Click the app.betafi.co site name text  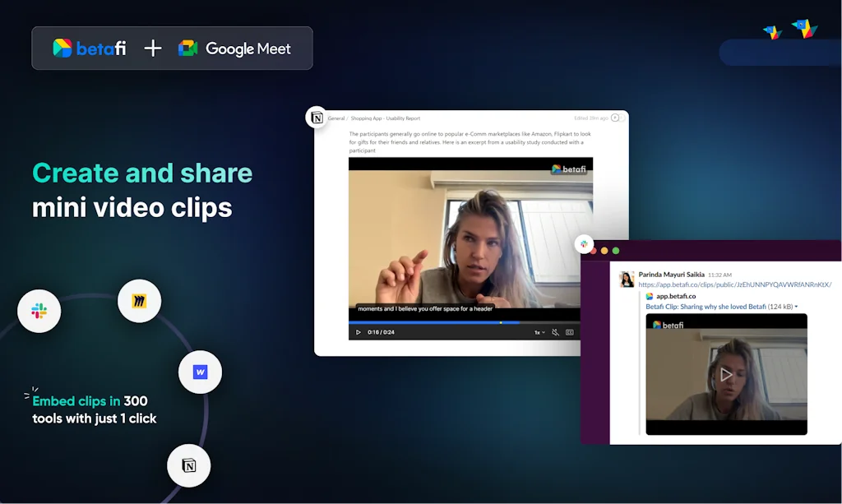click(676, 296)
